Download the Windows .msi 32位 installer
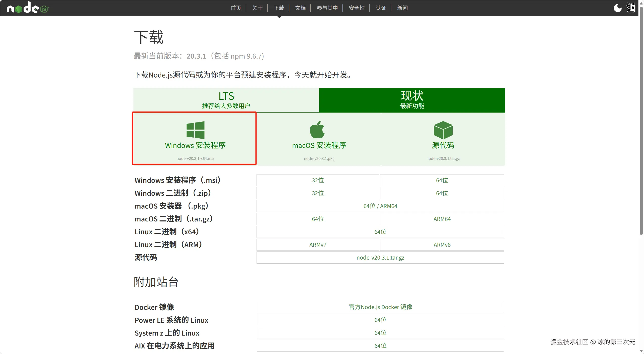Viewport: 644px width, 354px height. (x=318, y=180)
